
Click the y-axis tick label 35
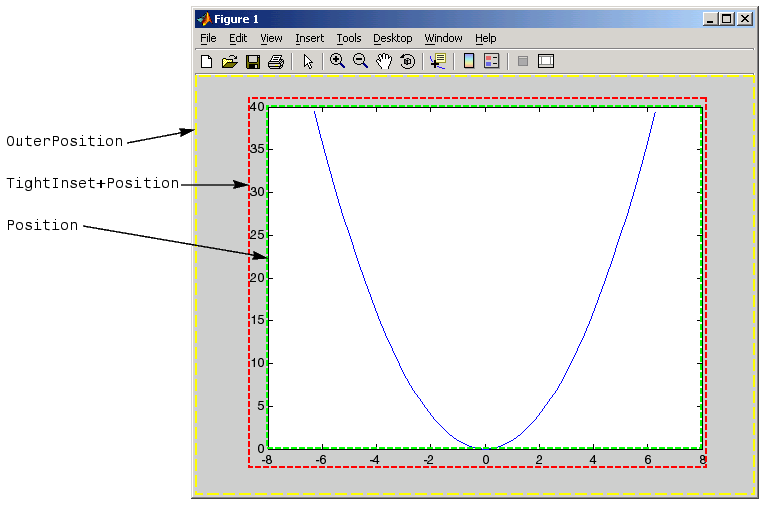click(x=257, y=149)
